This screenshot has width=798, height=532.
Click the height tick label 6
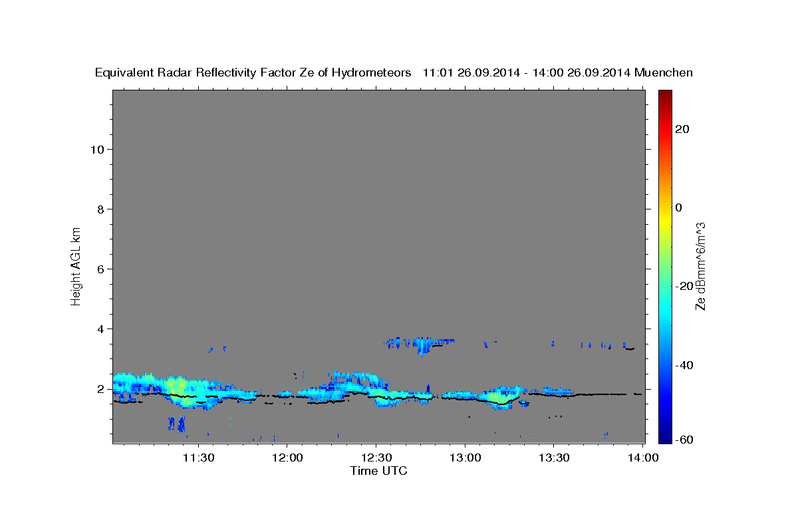(x=102, y=269)
